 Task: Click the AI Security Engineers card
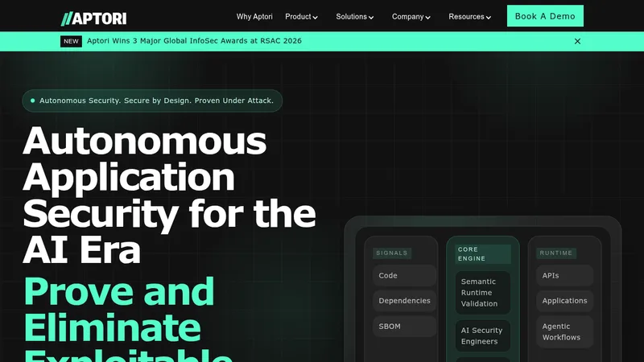[x=483, y=335]
